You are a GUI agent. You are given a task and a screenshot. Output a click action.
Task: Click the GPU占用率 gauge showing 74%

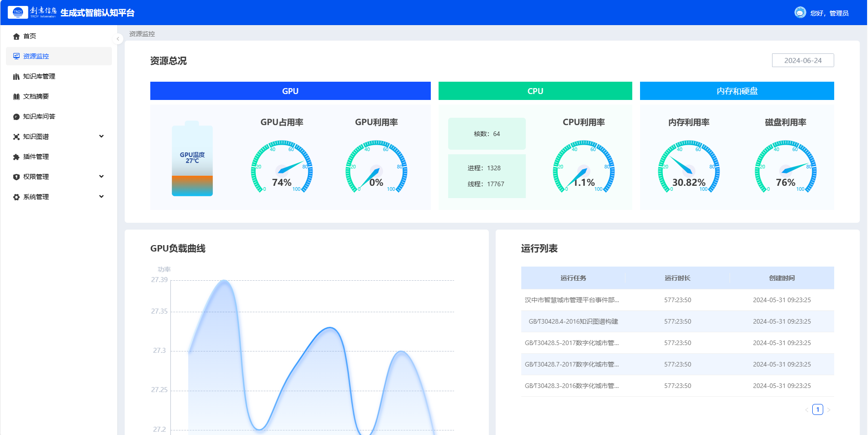(x=282, y=167)
